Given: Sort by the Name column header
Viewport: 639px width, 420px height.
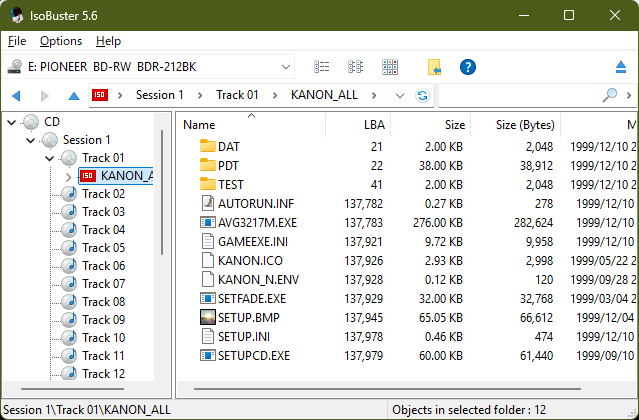Looking at the screenshot, I should (251, 125).
